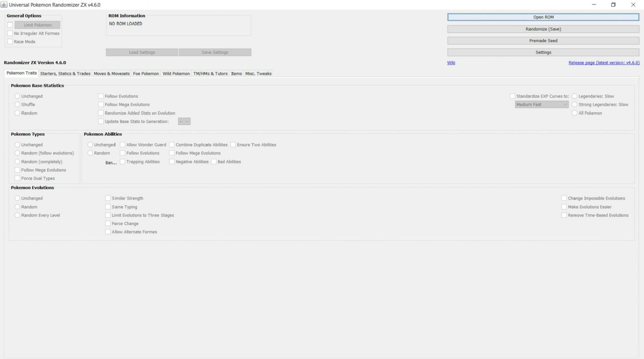Go to the Wild Pokemon tab

click(176, 74)
